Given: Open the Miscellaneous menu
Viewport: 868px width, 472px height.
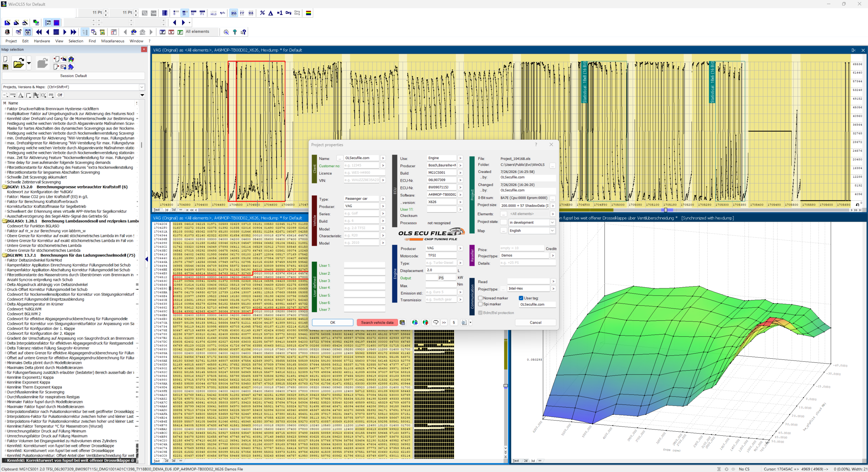Looking at the screenshot, I should [x=113, y=41].
